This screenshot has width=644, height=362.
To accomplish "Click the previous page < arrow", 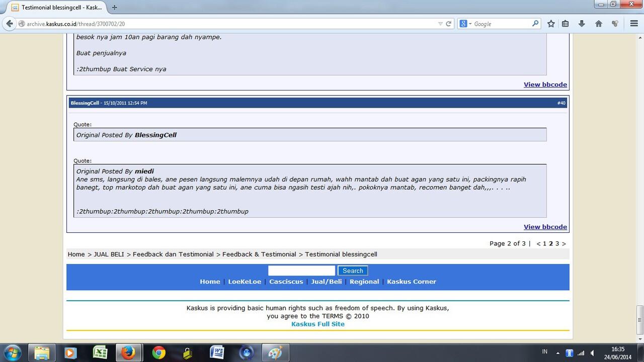I will pos(538,243).
